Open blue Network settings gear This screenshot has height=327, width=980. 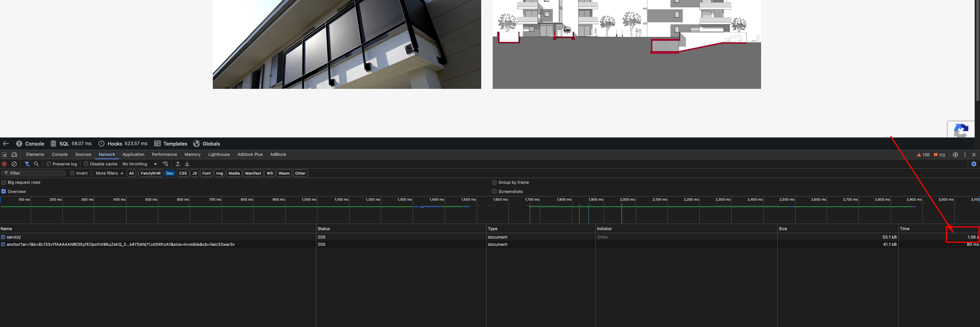click(x=973, y=164)
